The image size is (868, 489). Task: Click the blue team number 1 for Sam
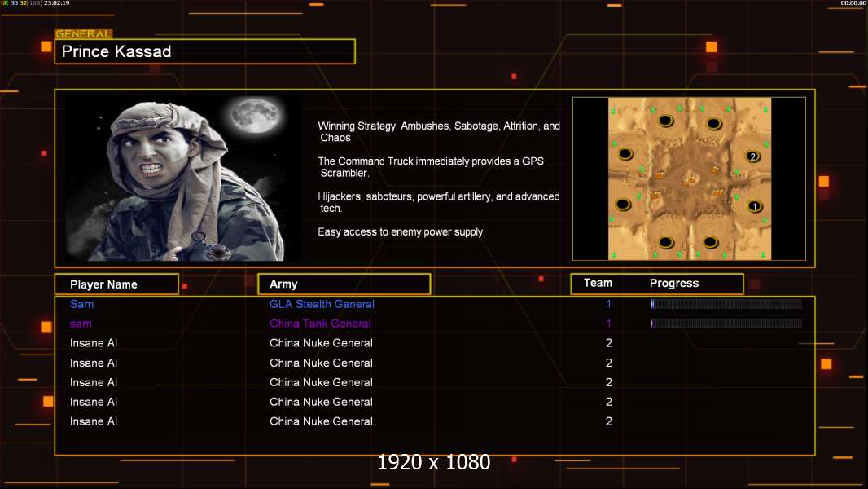(x=608, y=304)
